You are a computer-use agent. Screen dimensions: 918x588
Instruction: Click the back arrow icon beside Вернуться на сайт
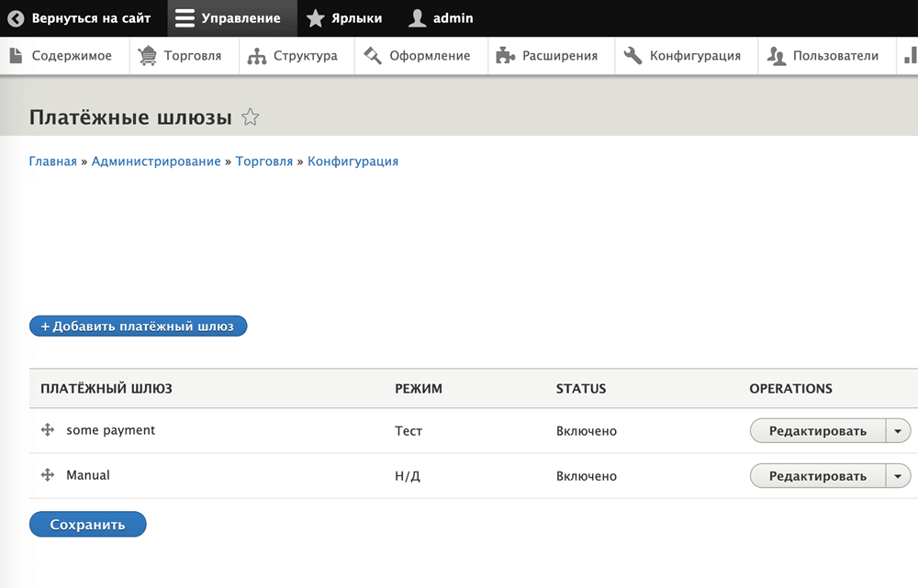[x=16, y=18]
